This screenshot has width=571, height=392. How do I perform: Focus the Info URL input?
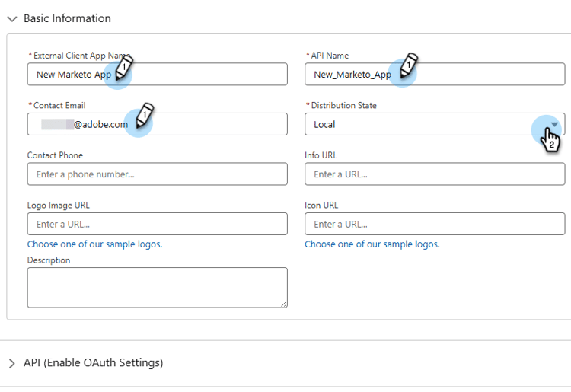pos(435,174)
